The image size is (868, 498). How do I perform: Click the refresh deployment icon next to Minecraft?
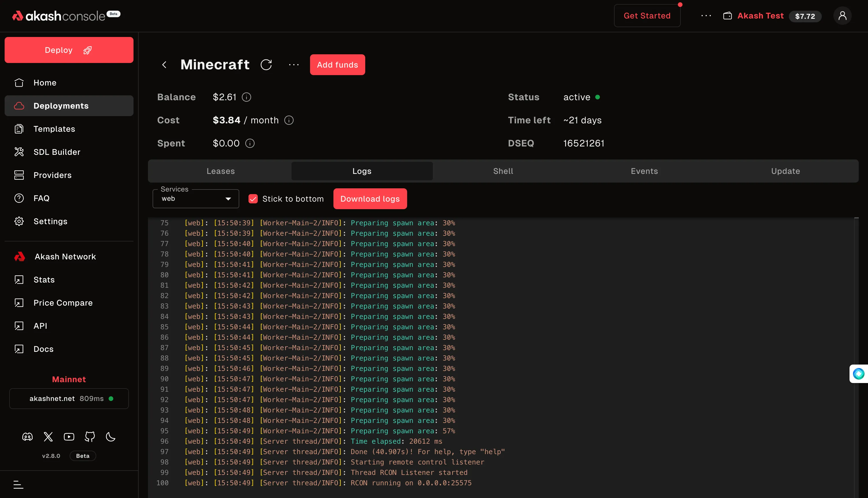click(266, 65)
